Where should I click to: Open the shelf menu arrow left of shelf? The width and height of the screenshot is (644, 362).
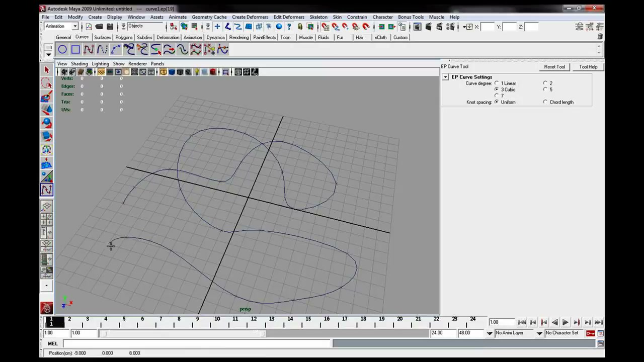[x=48, y=54]
